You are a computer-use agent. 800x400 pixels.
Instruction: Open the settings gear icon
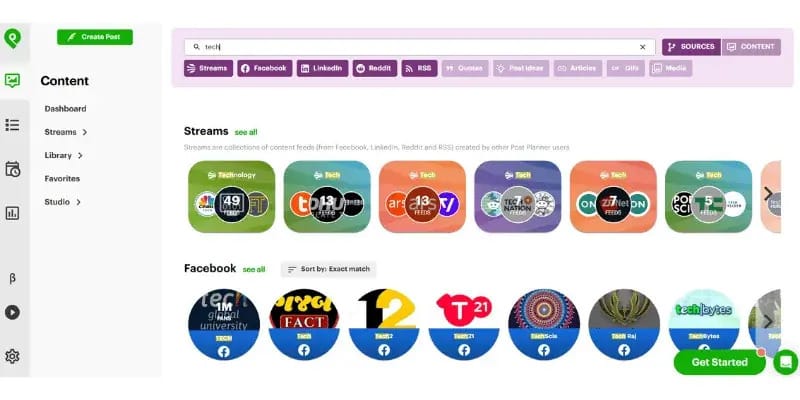[12, 356]
